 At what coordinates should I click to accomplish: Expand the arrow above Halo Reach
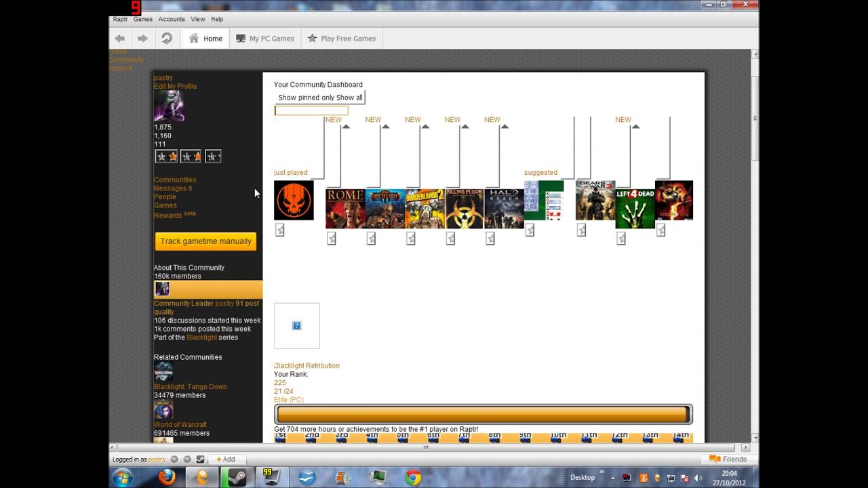pyautogui.click(x=505, y=127)
